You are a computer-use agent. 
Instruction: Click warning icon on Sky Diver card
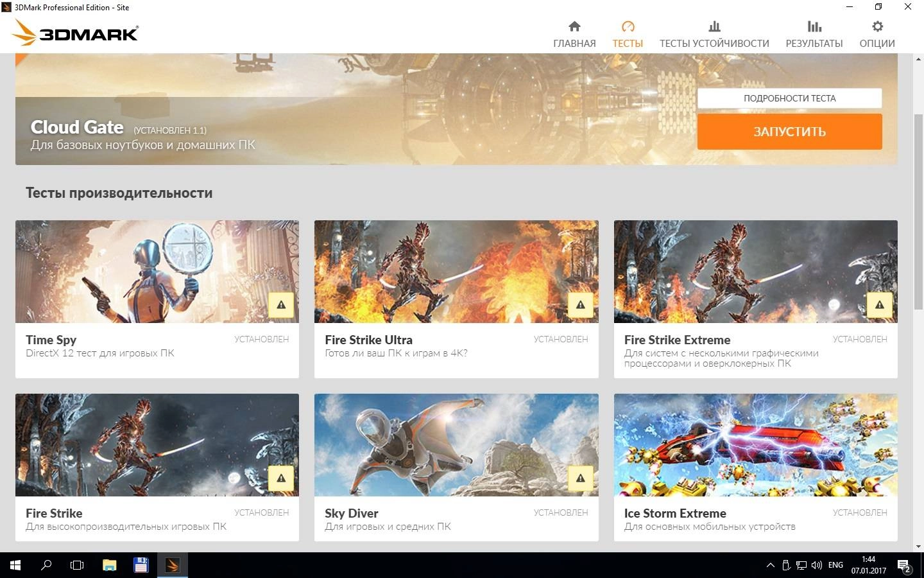(x=581, y=478)
